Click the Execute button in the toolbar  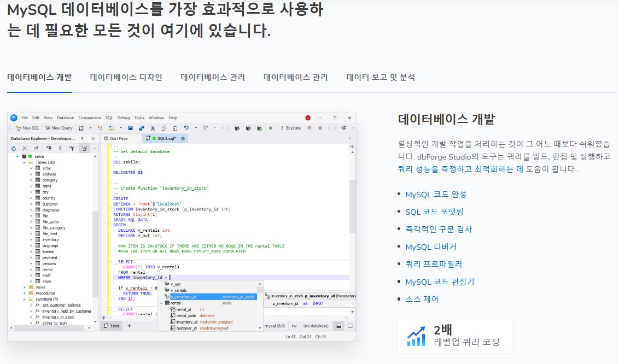click(291, 128)
